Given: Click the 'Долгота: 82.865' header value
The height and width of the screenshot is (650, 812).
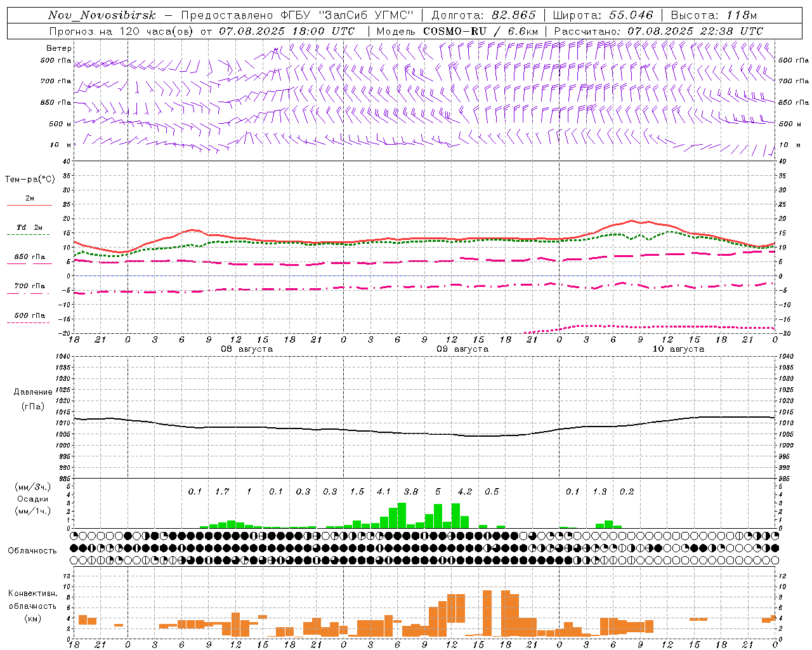Looking at the screenshot, I should (483, 15).
